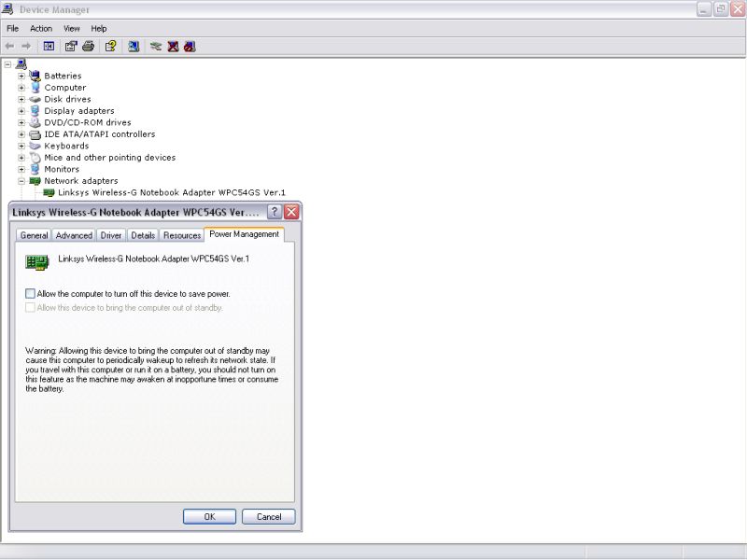The image size is (747, 560).
Task: Click the IDE ATA/ATAPI controllers icon
Action: coord(35,134)
